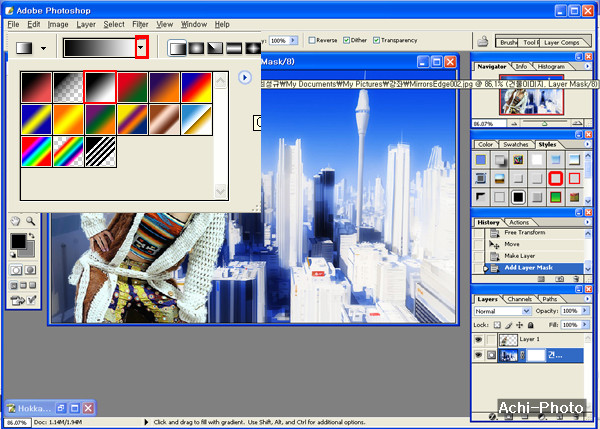Screen dimensions: 600x429
Task: Select the Make Layer history state
Action: 518,256
